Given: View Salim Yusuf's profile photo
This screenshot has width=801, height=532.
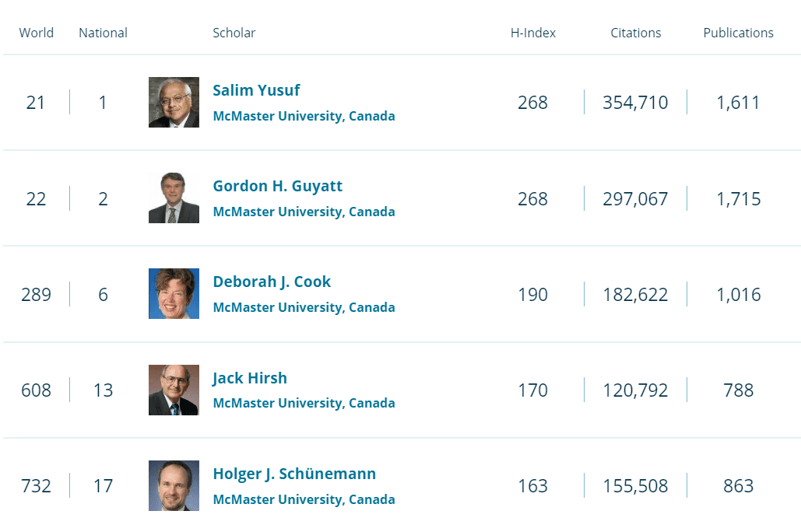Looking at the screenshot, I should [x=173, y=102].
